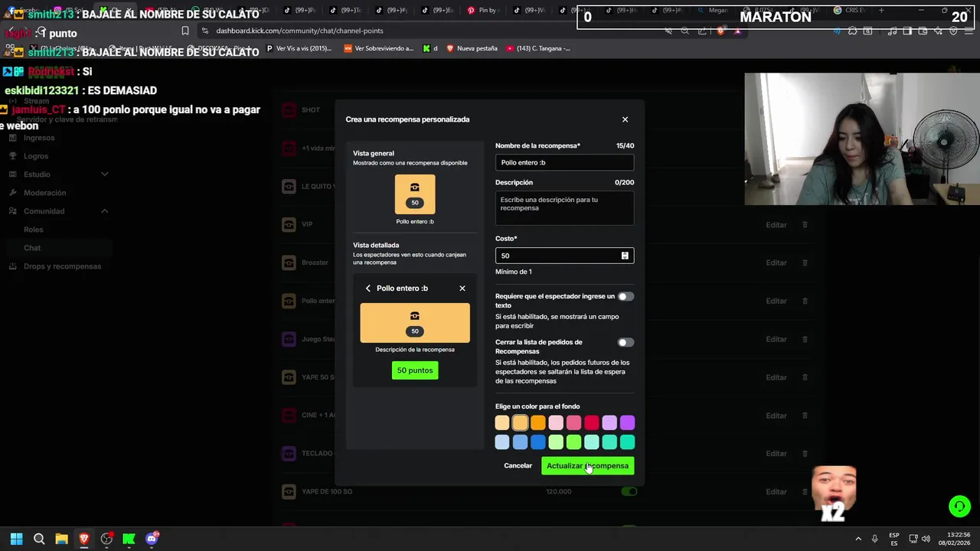Collapse the Comunidad sidebar section chevron
The width and height of the screenshot is (980, 551).
coord(105,211)
